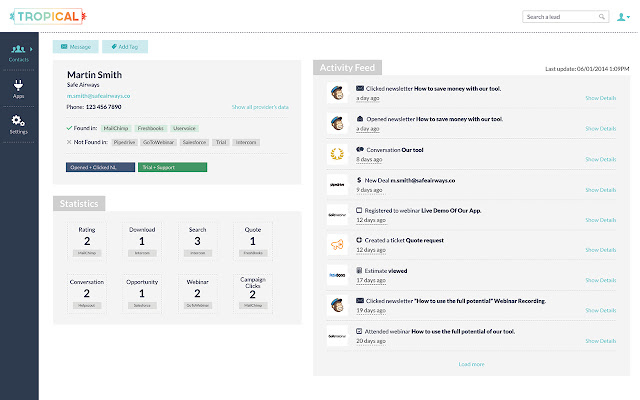Click the Quote statistic card
This screenshot has height=400, width=640.
point(253,242)
